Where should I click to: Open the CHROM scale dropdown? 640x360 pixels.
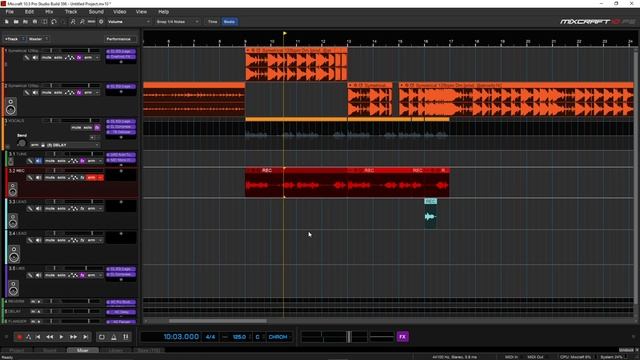tap(278, 337)
